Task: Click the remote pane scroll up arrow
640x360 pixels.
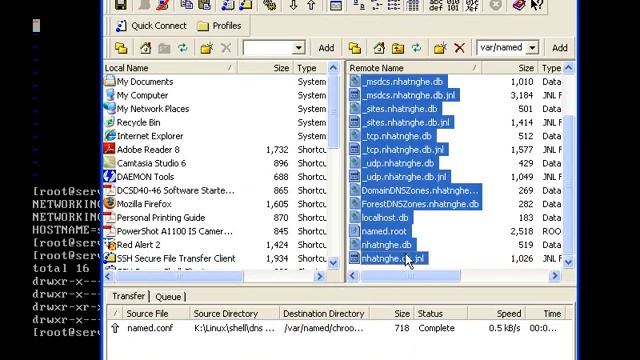Action: click(x=569, y=68)
